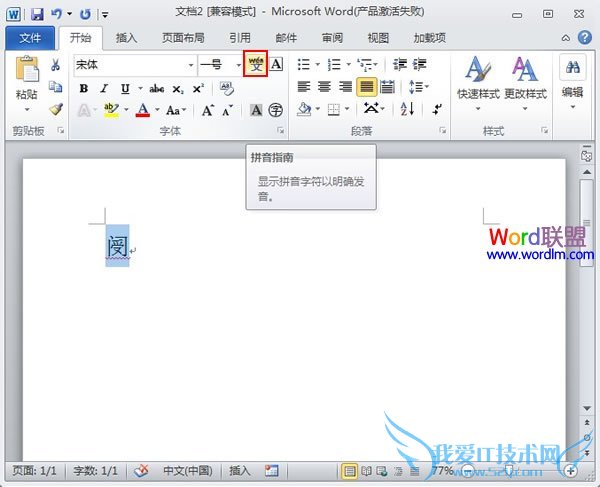This screenshot has width=600, height=487.
Task: Center align the paragraph
Action: pos(324,87)
